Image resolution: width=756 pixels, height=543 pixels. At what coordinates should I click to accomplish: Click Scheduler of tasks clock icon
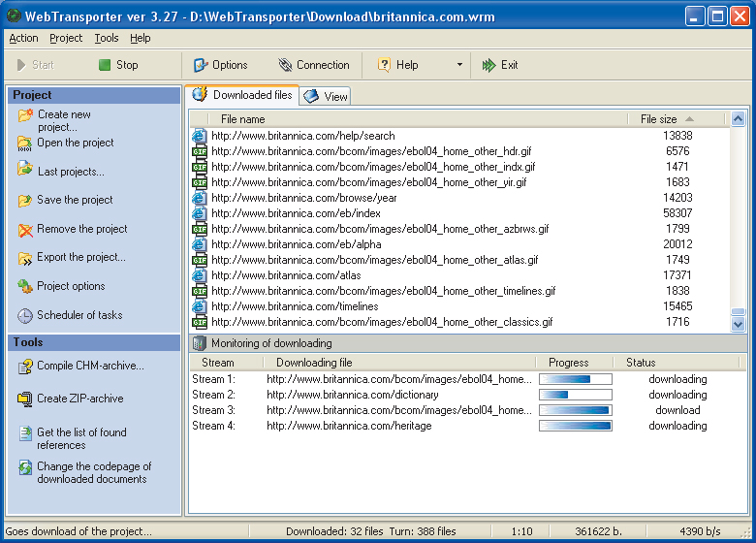pos(25,316)
